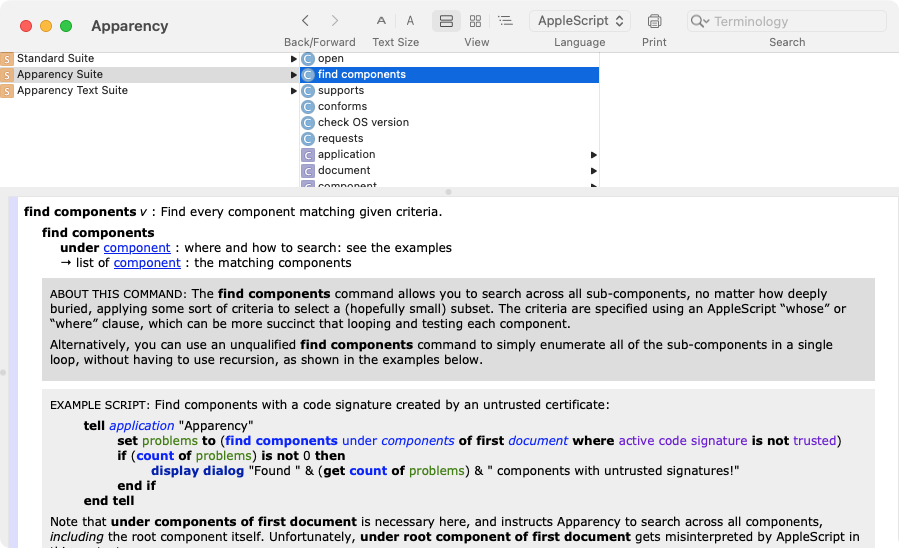This screenshot has width=899, height=548.
Task: Click the conforms command circle icon
Action: point(308,107)
